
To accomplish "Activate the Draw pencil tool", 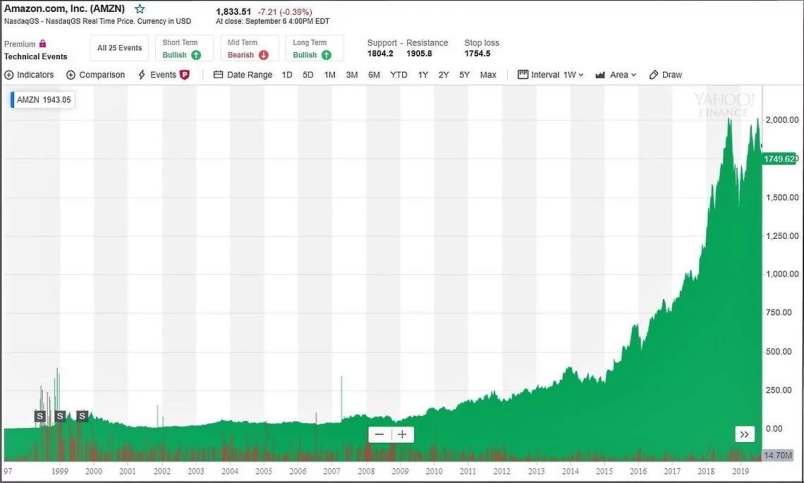I will point(665,75).
